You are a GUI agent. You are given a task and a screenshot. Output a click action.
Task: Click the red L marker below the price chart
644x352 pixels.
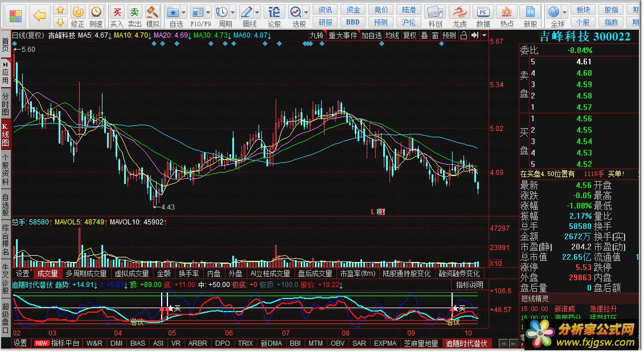[372, 212]
